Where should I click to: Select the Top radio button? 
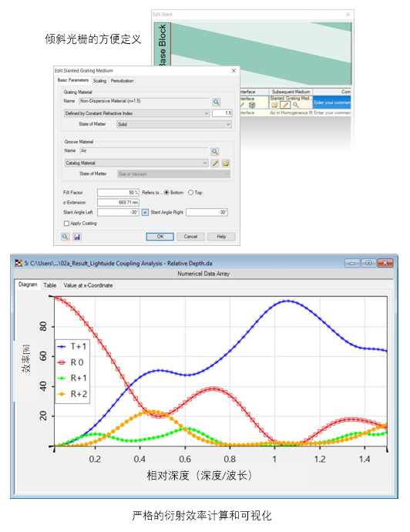tap(190, 193)
